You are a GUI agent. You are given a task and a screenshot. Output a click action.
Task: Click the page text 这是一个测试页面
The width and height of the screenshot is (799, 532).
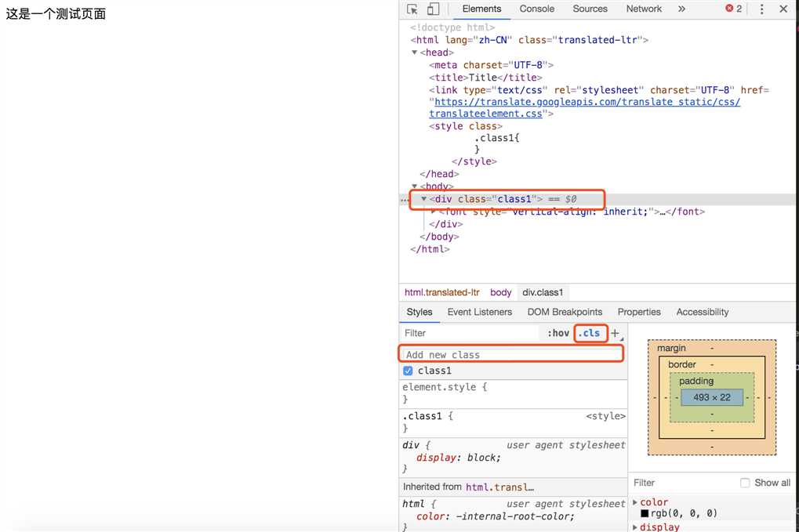56,14
